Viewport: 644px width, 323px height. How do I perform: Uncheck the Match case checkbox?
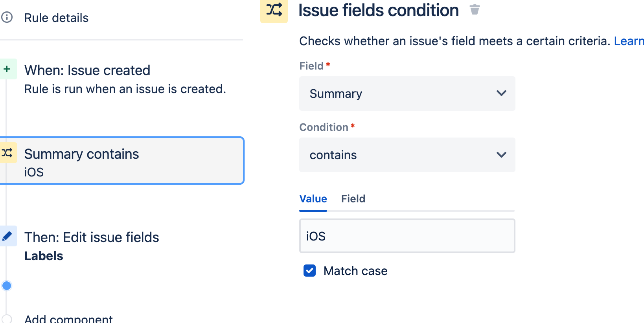[309, 271]
